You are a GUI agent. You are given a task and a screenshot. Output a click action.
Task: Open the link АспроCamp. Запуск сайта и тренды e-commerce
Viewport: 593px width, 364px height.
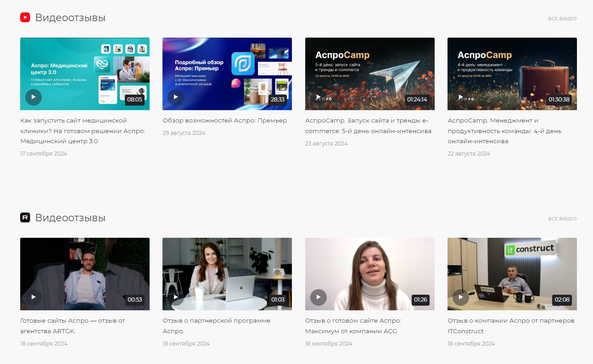(369, 126)
